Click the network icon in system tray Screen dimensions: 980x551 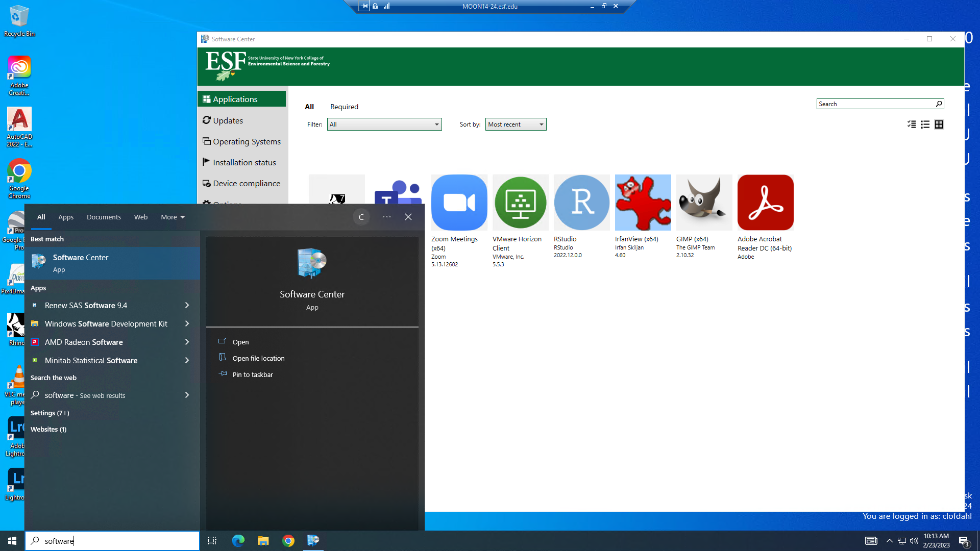[x=902, y=541]
